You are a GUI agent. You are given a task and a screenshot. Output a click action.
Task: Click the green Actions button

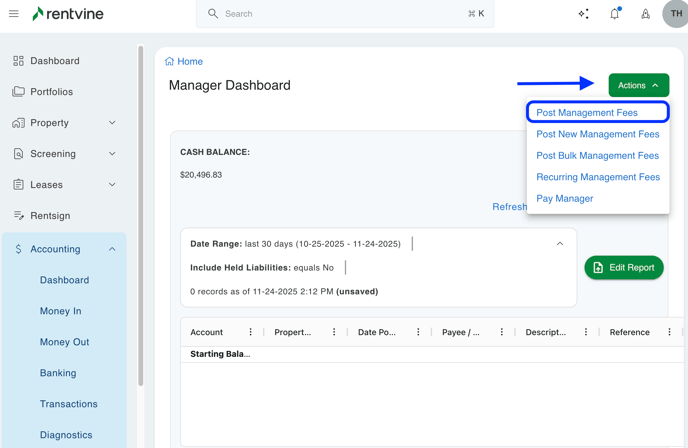[638, 86]
